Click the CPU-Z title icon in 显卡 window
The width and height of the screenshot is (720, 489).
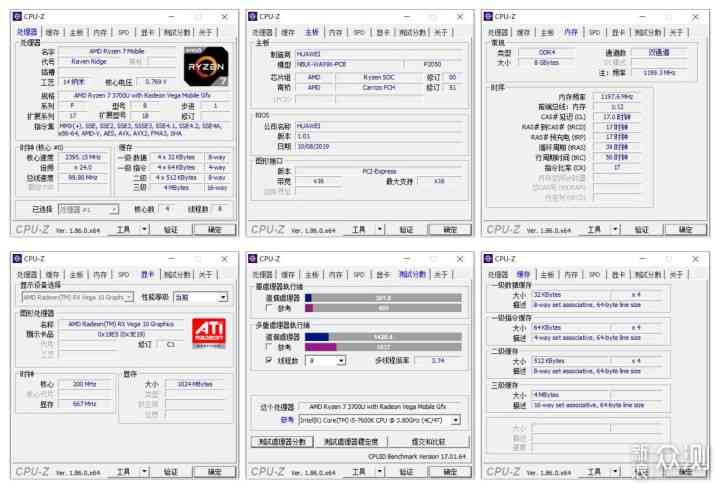coord(17,259)
